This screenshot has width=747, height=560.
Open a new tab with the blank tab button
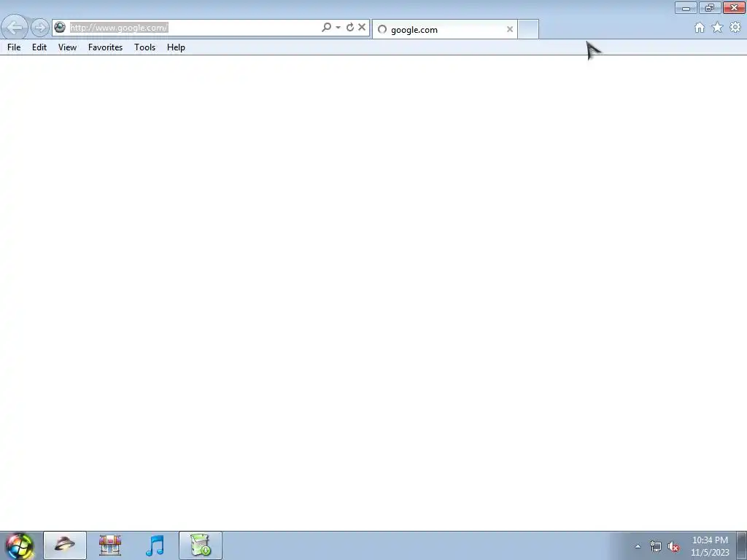[528, 29]
